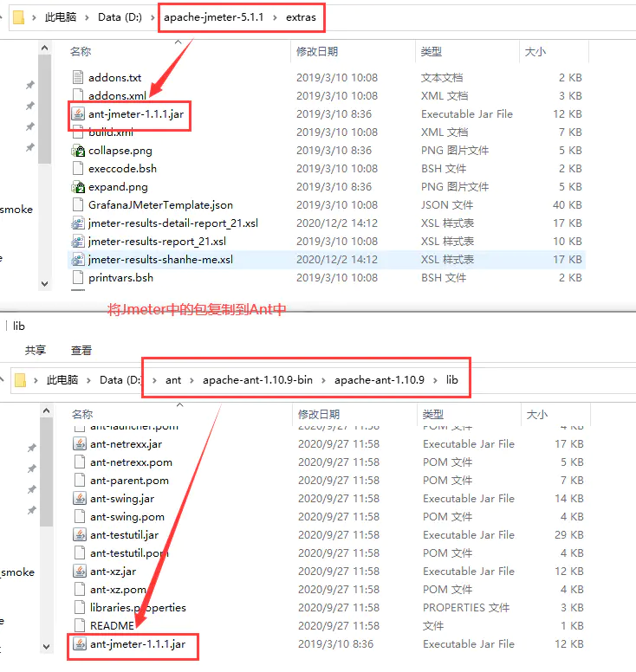Click the ant-parent.pom file icon
The height and width of the screenshot is (672, 636).
tap(80, 481)
